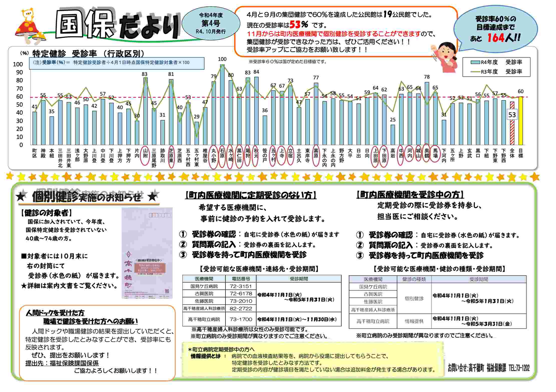Click the red 53% current rate figure
This screenshot has width=556, height=392.
(x=299, y=25)
